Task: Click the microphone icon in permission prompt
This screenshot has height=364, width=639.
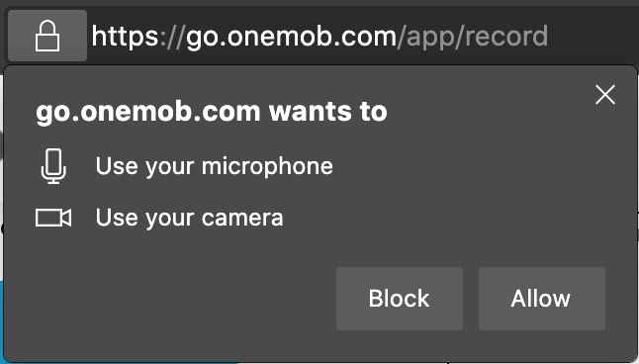Action: pos(53,166)
